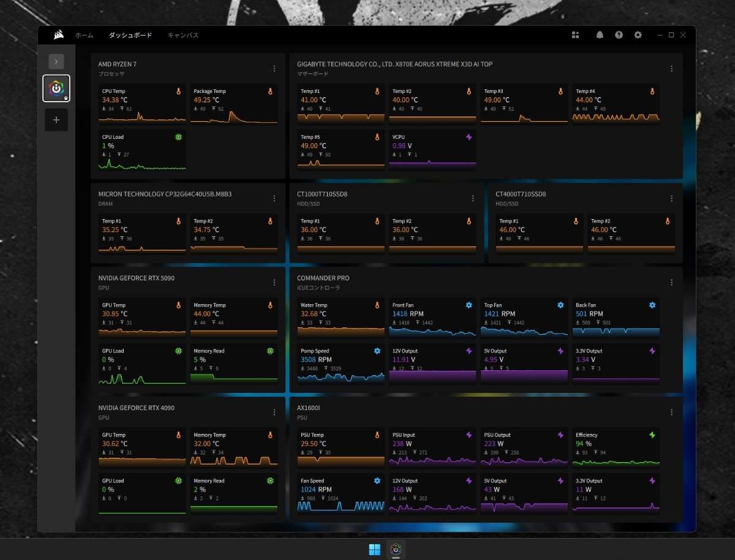The image size is (735, 560).
Task: Click the Corsair logo icon
Action: click(x=58, y=35)
